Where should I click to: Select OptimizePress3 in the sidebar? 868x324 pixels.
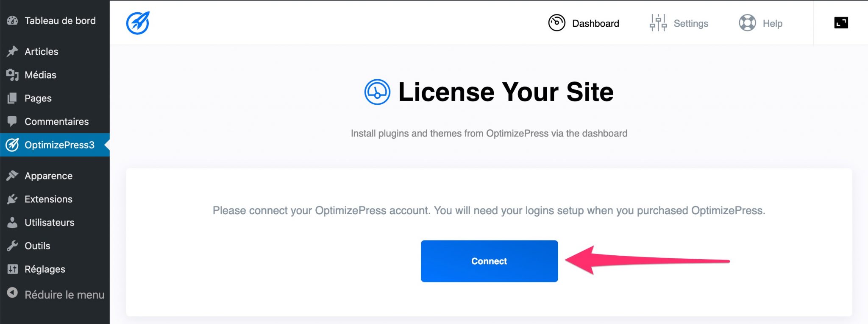click(55, 145)
